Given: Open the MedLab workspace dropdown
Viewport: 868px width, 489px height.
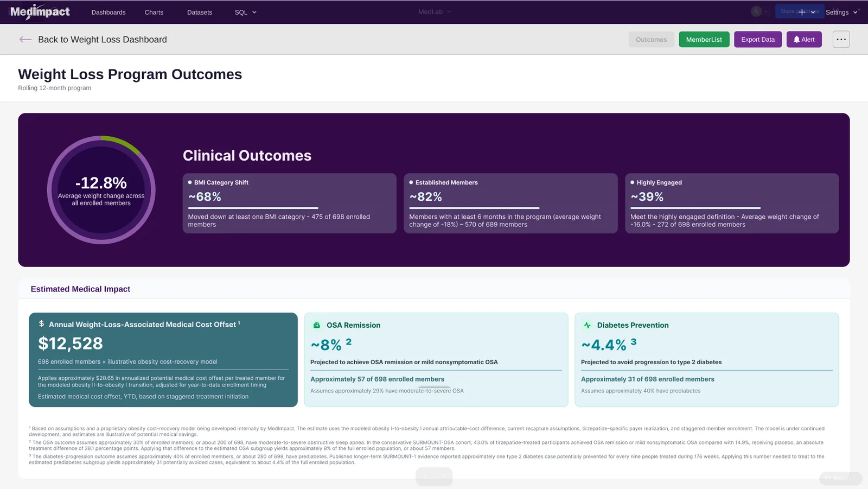Looking at the screenshot, I should (435, 11).
